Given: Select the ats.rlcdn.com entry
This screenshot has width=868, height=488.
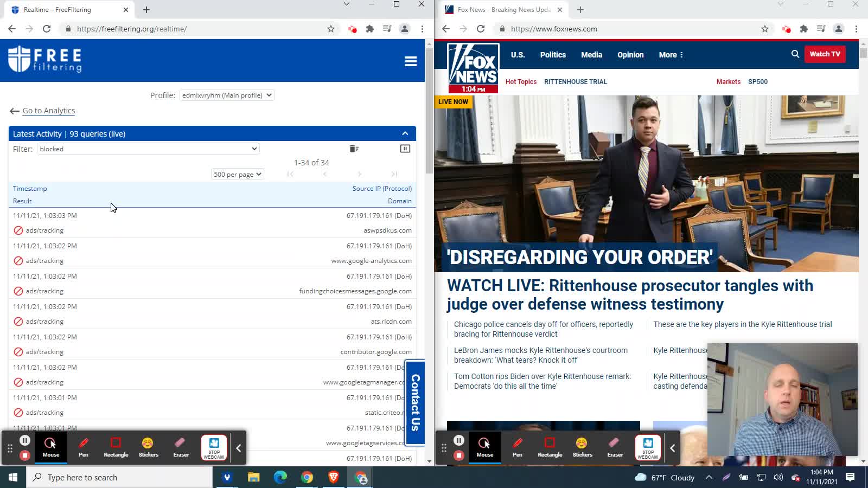Looking at the screenshot, I should [x=212, y=314].
